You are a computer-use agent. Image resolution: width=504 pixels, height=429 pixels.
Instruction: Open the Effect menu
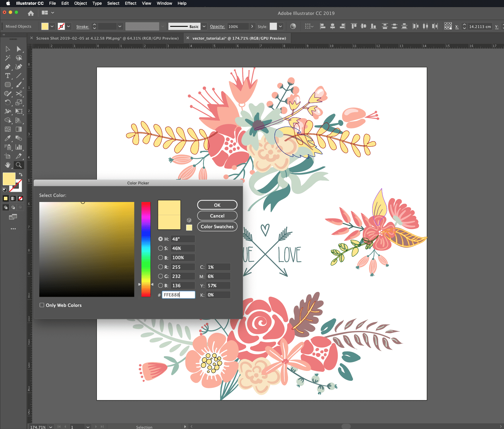(131, 3)
